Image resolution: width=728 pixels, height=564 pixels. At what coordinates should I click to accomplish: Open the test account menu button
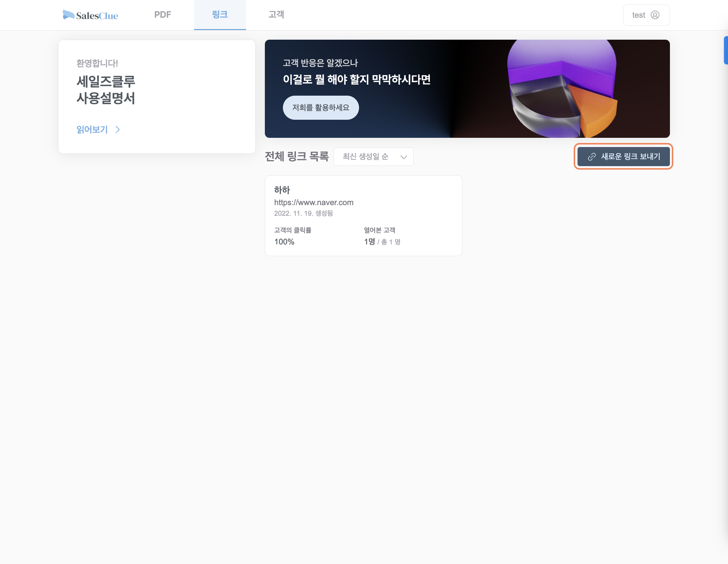point(646,15)
